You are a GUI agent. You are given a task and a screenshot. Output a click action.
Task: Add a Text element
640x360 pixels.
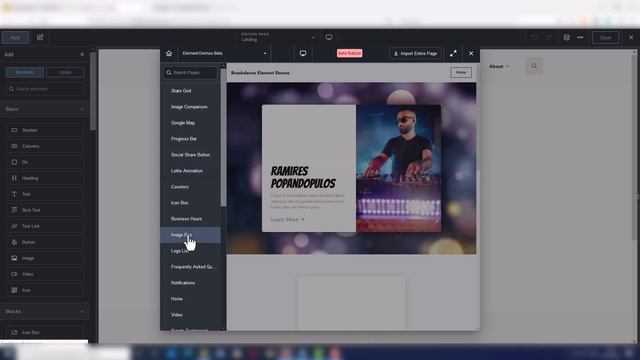(x=45, y=194)
